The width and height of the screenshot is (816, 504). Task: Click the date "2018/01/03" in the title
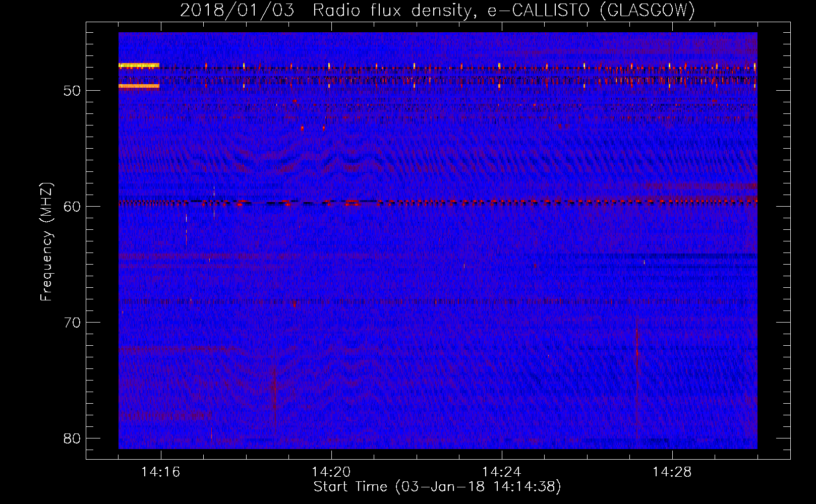click(237, 10)
